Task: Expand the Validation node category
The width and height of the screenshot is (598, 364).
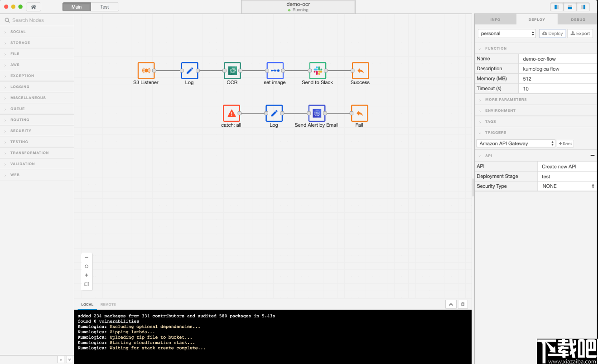Action: click(x=37, y=164)
